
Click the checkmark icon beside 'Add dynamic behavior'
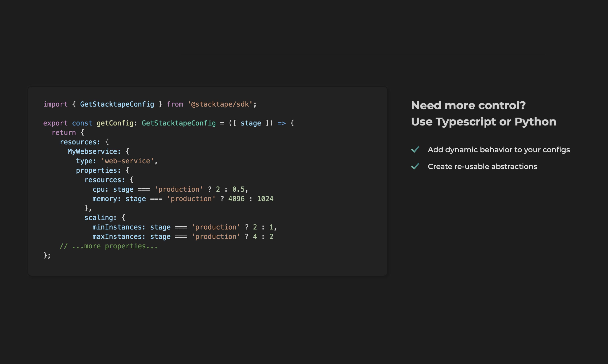click(x=415, y=149)
